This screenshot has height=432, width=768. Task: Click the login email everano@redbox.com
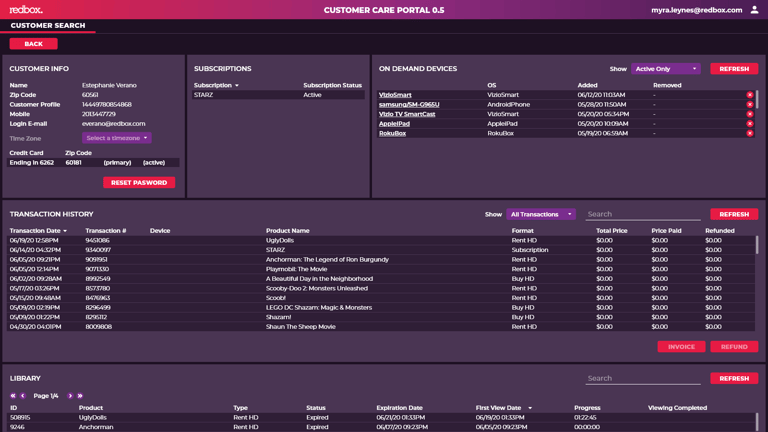click(x=114, y=124)
